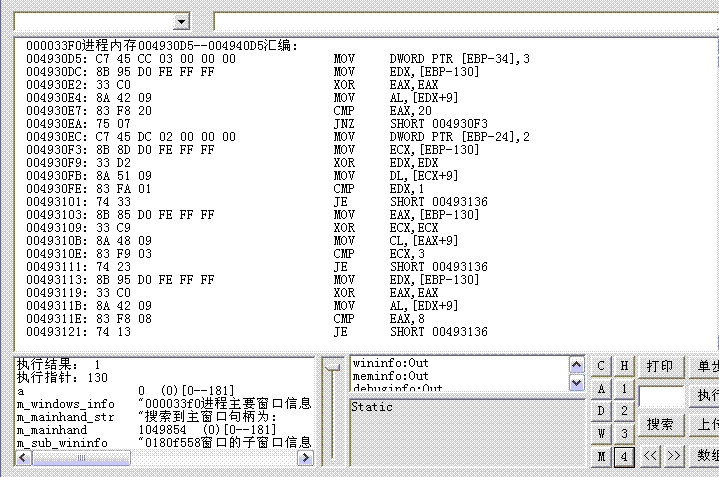The width and height of the screenshot is (719, 477).
Task: Select the wininfo:Out list entry
Action: click(x=390, y=363)
